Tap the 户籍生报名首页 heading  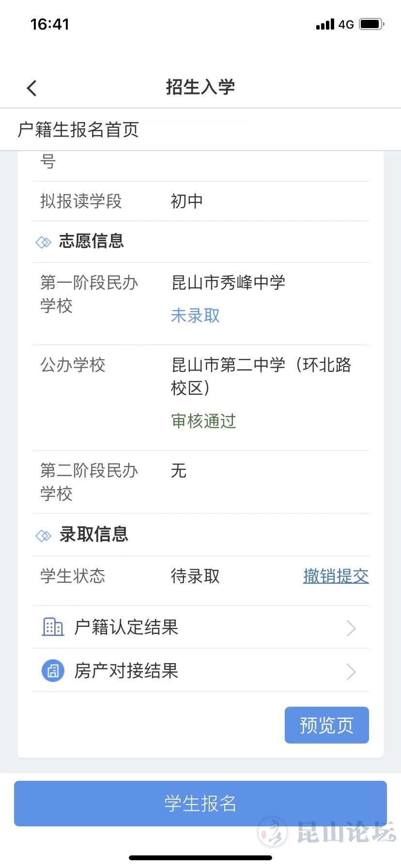78,130
